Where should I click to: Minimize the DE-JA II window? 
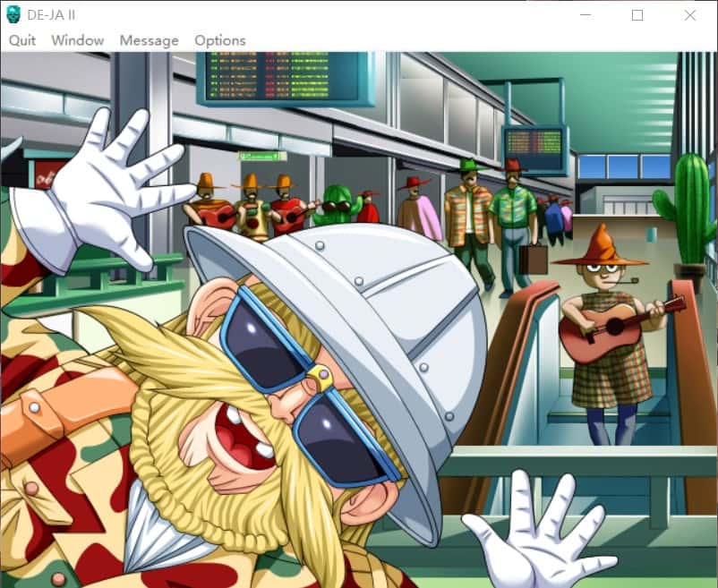[x=586, y=15]
